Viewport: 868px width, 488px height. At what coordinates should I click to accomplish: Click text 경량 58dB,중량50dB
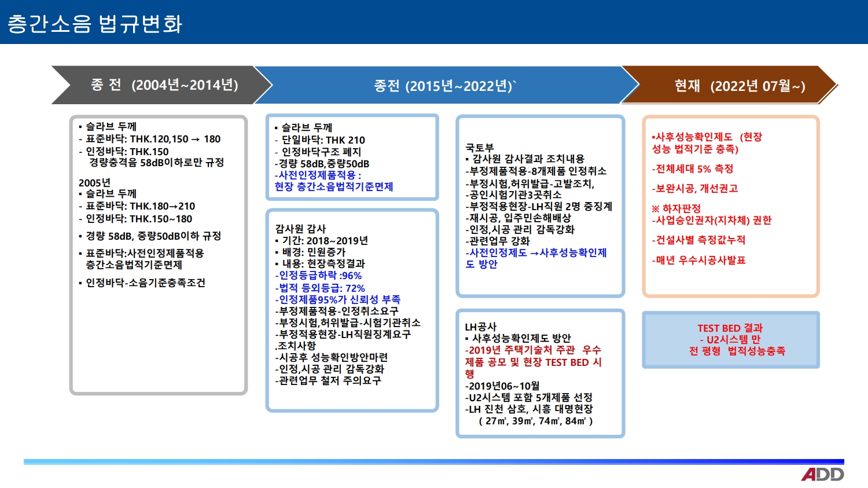[324, 164]
